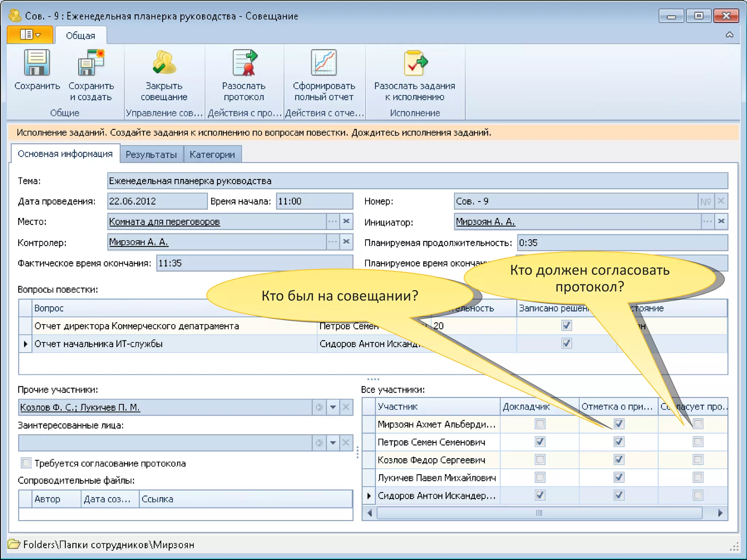Open the Инициатор lookup ellipsis button
Viewport: 747px width, 560px height.
[707, 221]
